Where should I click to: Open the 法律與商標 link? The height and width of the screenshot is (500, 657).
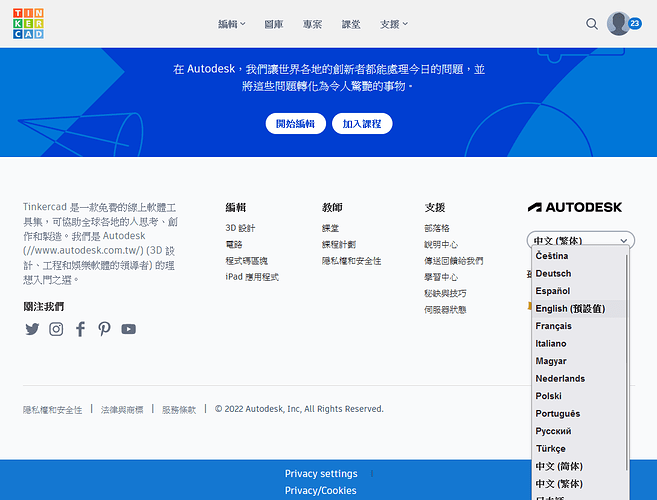tap(122, 409)
